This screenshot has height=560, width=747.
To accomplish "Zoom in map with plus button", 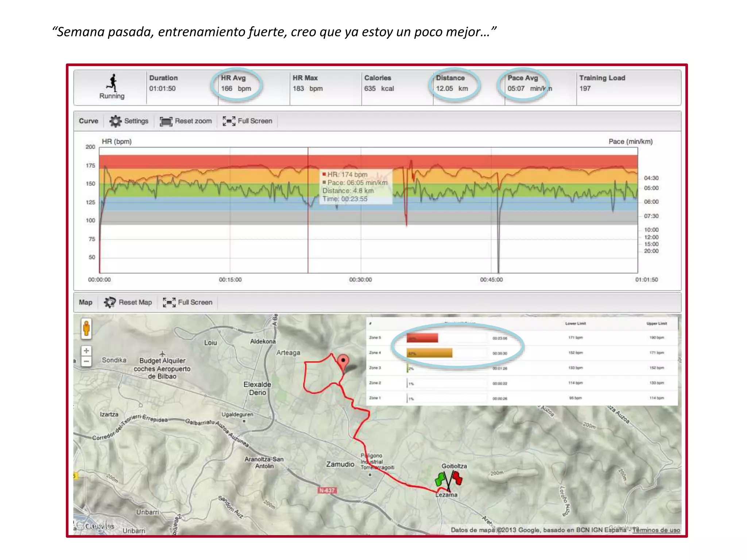I will [x=86, y=351].
